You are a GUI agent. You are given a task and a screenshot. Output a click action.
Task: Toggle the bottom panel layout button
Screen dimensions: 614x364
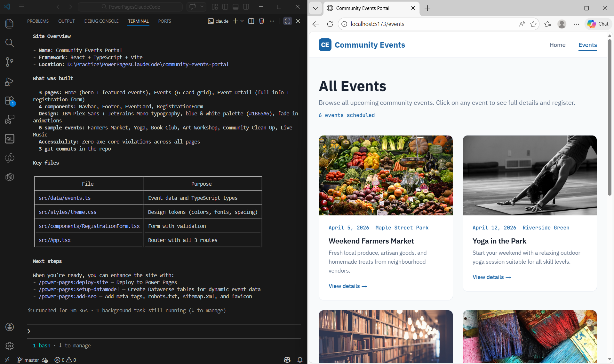(x=235, y=7)
